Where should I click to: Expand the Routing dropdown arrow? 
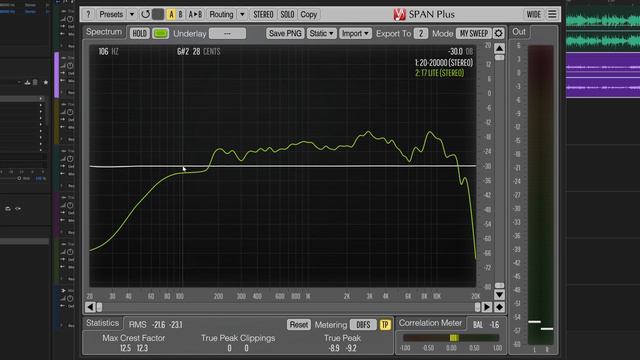click(242, 14)
